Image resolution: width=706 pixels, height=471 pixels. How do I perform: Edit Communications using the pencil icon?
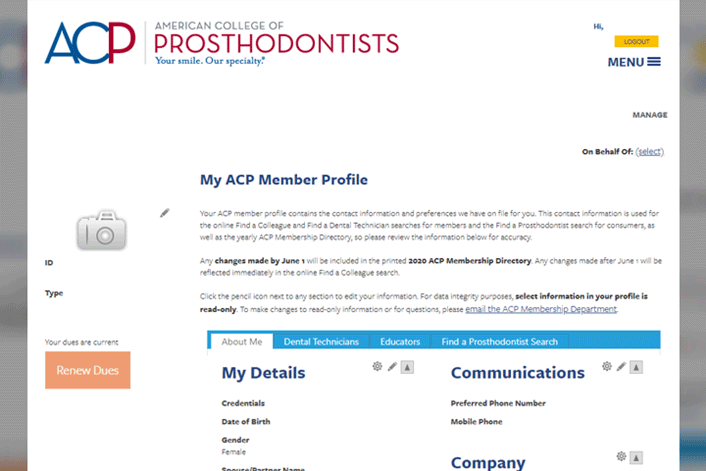[621, 367]
